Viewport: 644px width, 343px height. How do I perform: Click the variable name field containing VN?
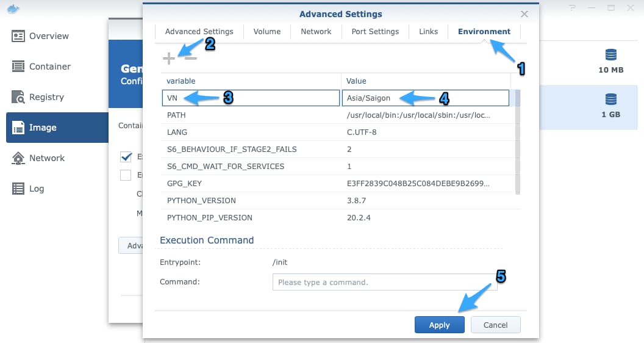coord(251,98)
